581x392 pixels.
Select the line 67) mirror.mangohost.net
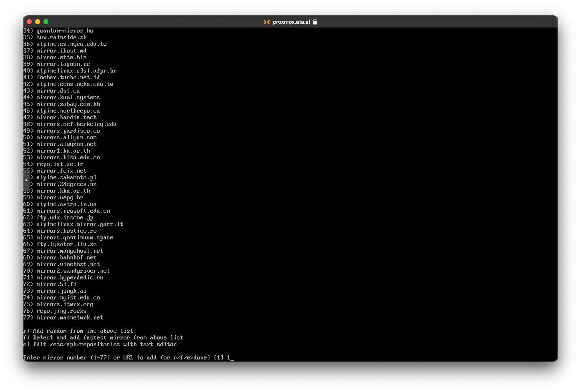(63, 251)
